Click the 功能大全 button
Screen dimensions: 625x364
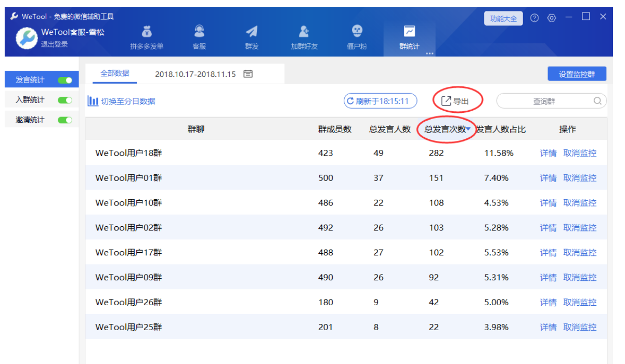pos(503,19)
